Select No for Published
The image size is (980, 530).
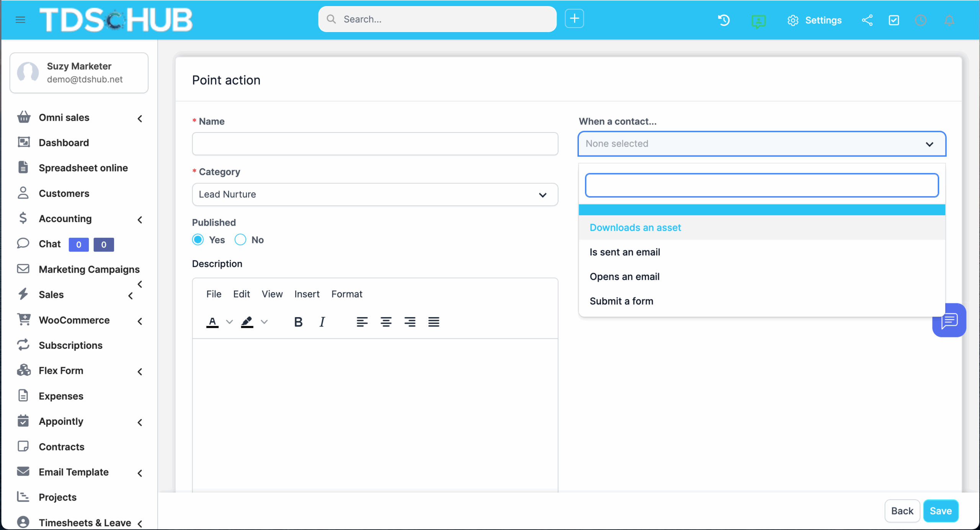point(240,240)
